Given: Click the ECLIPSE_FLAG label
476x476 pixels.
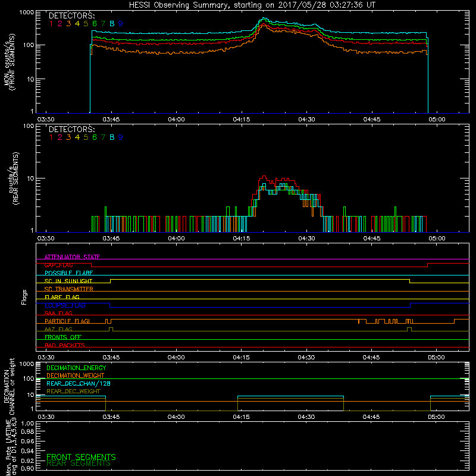Looking at the screenshot, I should pyautogui.click(x=65, y=305).
